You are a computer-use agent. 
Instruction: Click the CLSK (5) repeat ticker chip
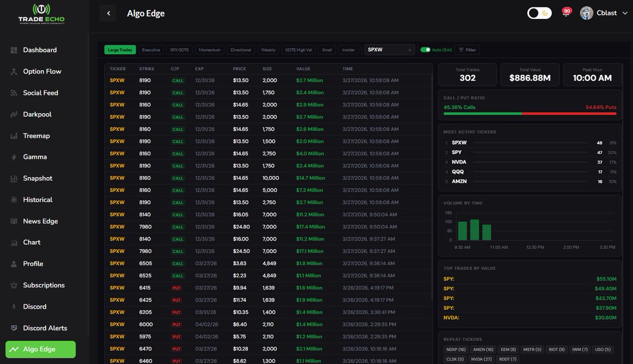pos(455,359)
